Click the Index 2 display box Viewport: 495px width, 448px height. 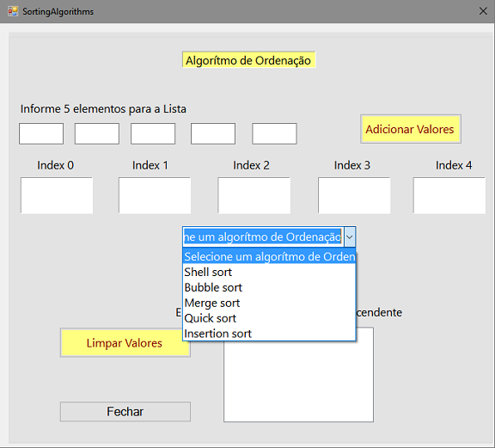(254, 195)
